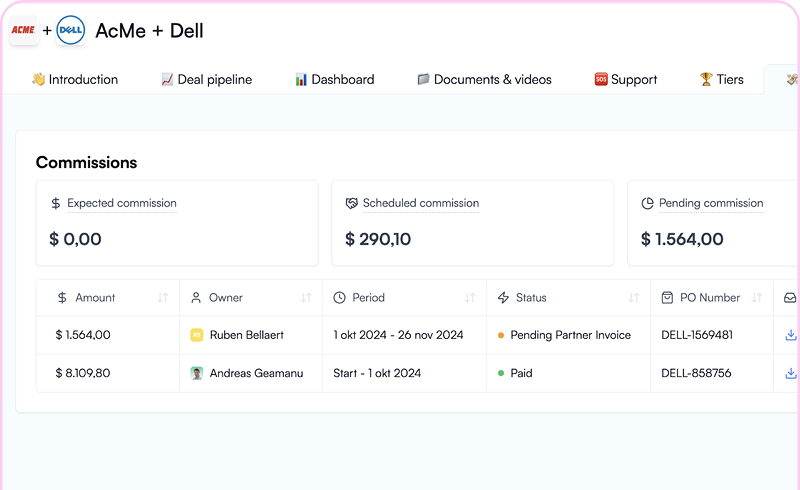
Task: Click the Paid status
Action: 521,374
